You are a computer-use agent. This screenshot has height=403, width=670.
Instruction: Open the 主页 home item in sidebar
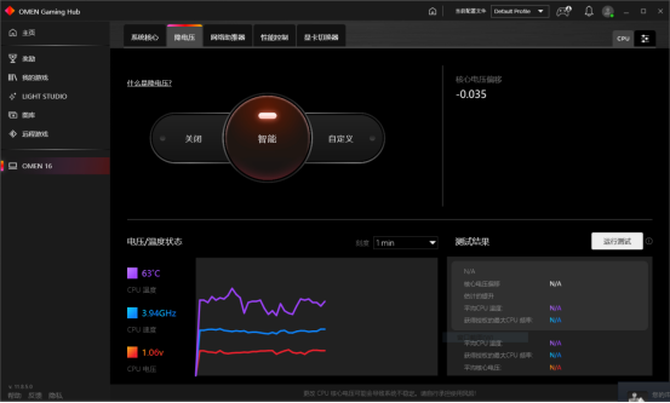click(22, 32)
